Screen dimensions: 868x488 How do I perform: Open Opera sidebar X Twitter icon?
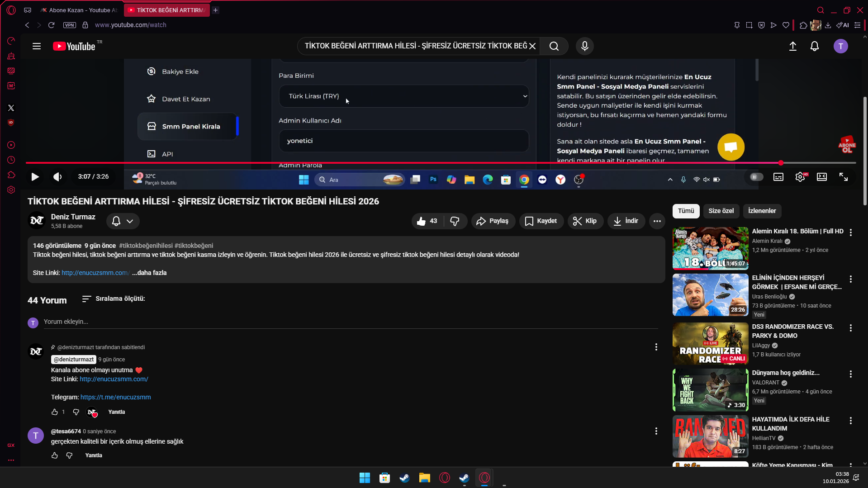click(11, 108)
